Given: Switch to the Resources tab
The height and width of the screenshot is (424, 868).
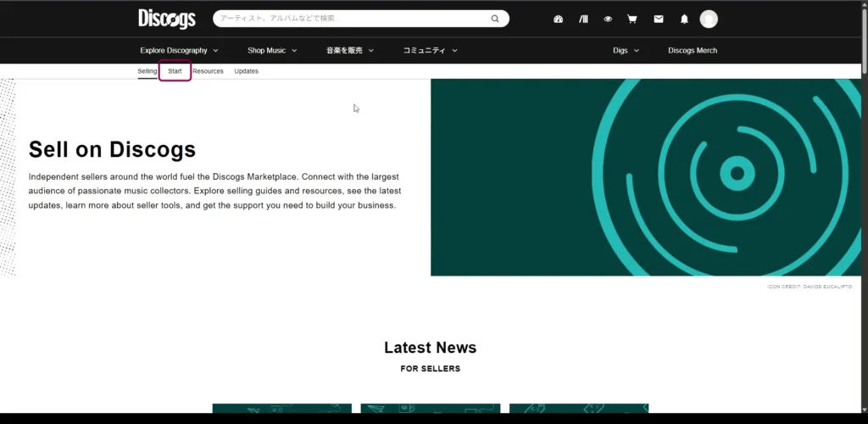Looking at the screenshot, I should [x=208, y=71].
